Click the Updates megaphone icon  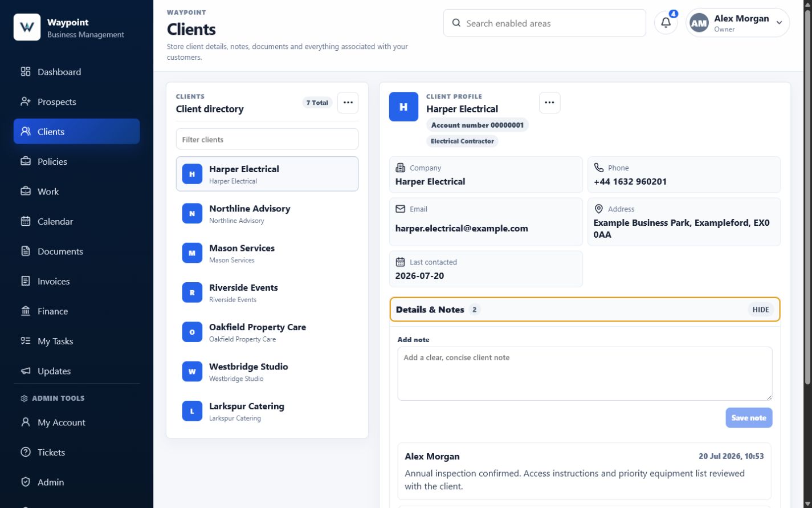(26, 371)
